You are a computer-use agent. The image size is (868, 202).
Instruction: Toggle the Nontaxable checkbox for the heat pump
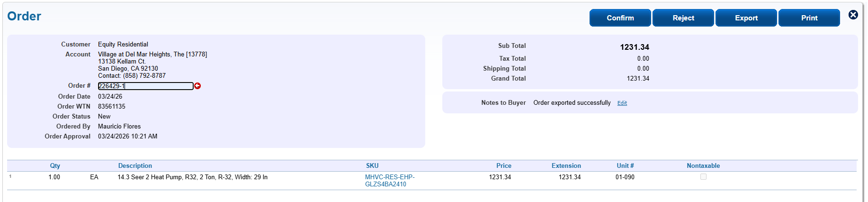[703, 177]
